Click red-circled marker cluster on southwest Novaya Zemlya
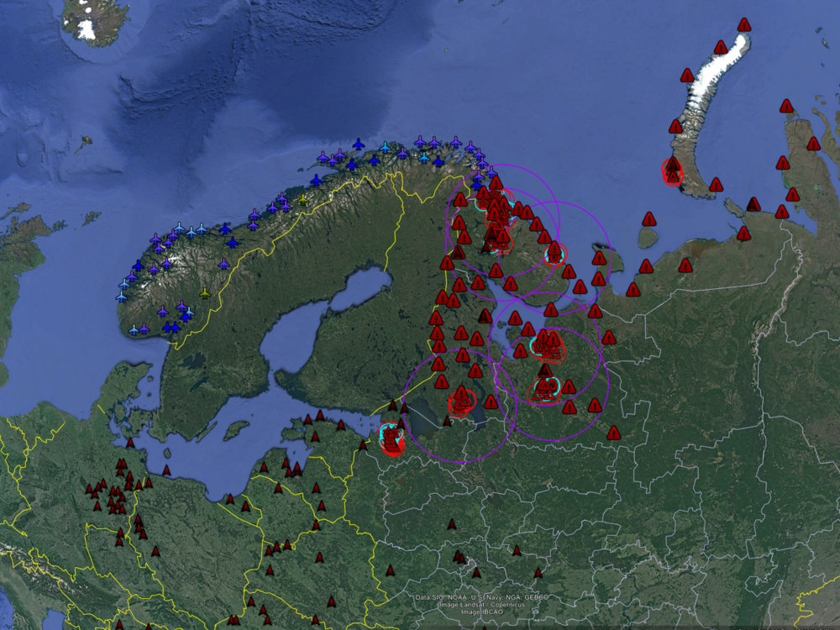 pyautogui.click(x=672, y=171)
